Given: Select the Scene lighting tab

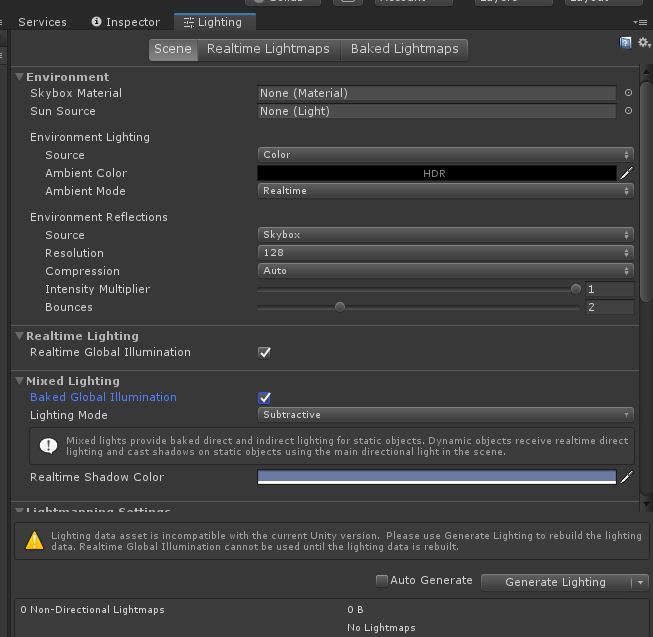Looking at the screenshot, I should [x=173, y=49].
